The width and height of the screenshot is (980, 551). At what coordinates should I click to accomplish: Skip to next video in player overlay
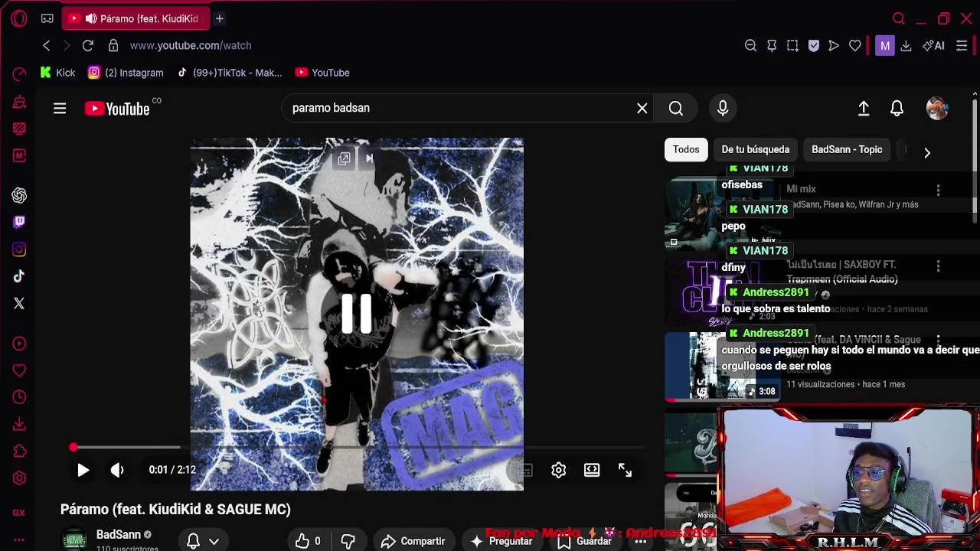point(369,158)
